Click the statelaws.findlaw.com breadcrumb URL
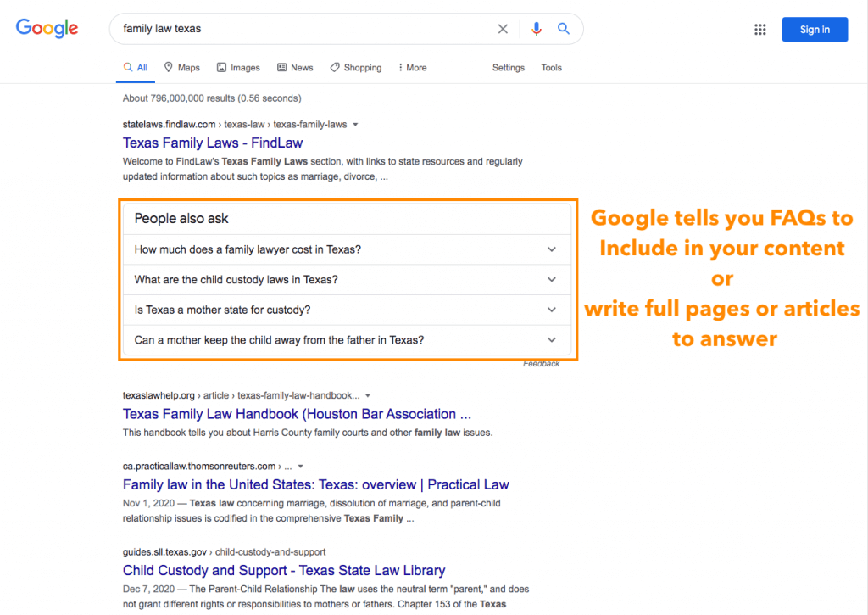Viewport: 868px width, 615px height. click(235, 125)
